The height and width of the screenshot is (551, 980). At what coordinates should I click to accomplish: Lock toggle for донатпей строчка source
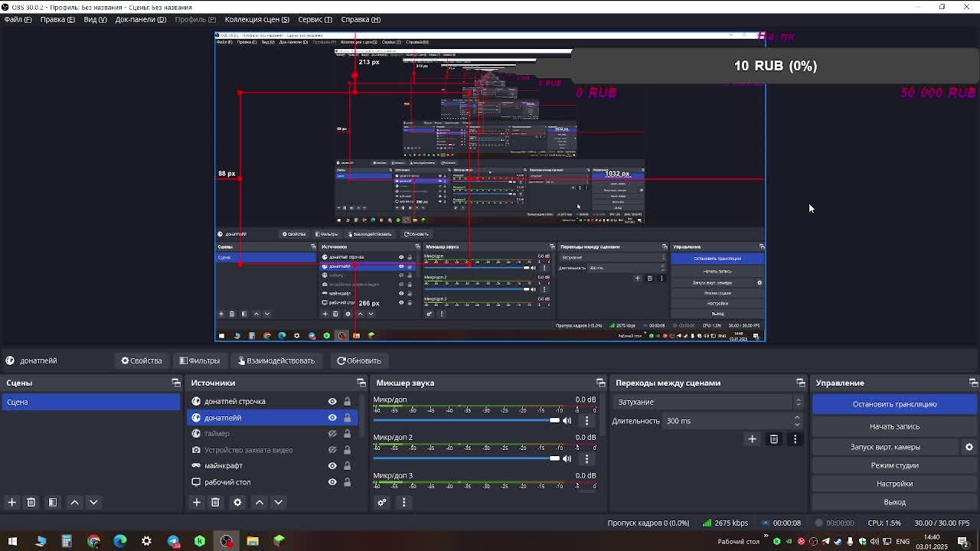[x=347, y=401]
